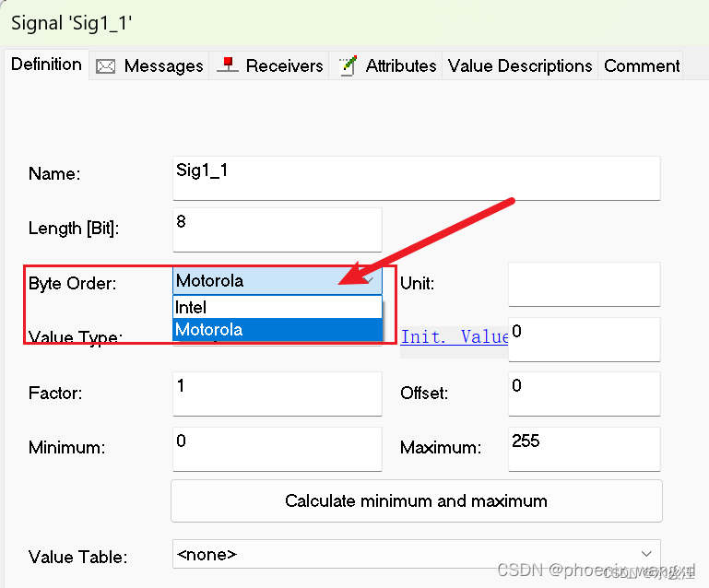Focus the Minimum input field
Screen dimensions: 709x588
tap(278, 449)
